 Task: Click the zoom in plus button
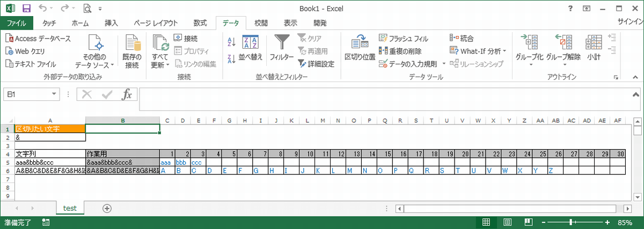pos(607,222)
